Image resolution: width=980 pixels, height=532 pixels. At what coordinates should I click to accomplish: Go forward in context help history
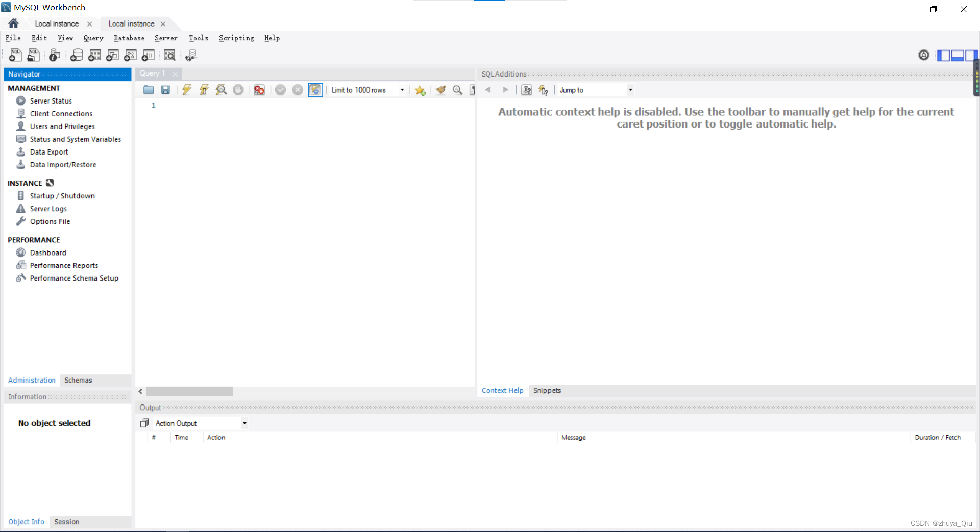click(x=505, y=90)
